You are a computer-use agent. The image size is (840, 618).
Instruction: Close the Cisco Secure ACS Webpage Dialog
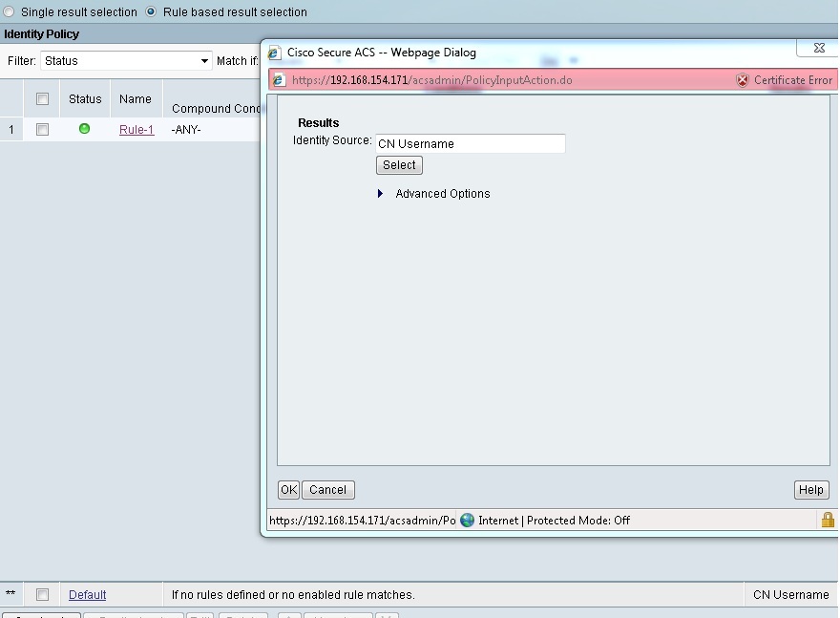[x=818, y=48]
